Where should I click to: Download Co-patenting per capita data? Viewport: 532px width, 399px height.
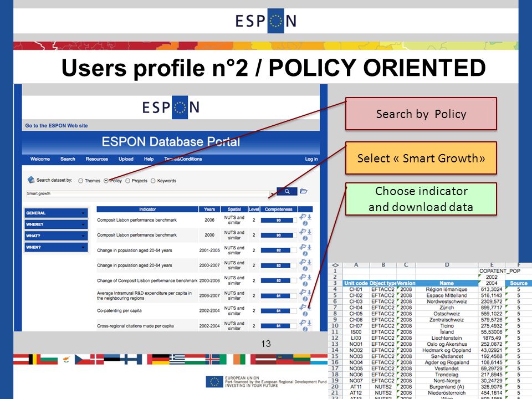point(309,308)
